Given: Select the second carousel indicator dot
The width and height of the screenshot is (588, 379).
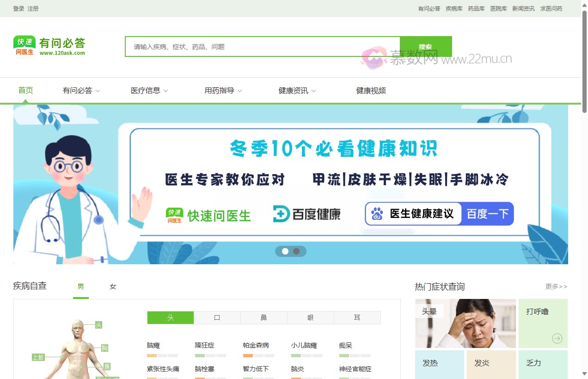Looking at the screenshot, I should pyautogui.click(x=296, y=251).
